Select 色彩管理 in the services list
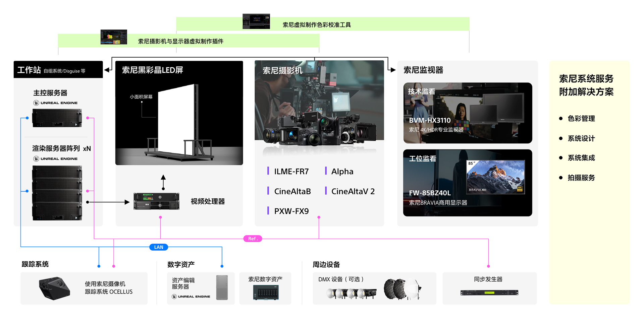 tap(581, 119)
